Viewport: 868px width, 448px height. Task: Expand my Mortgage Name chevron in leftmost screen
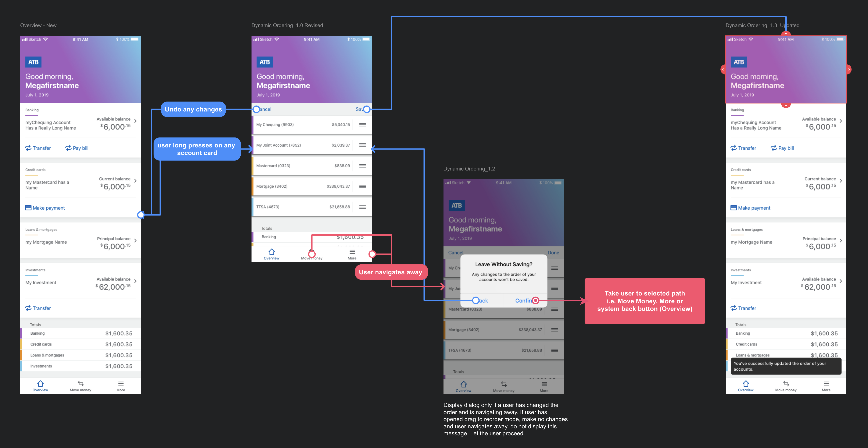(136, 241)
